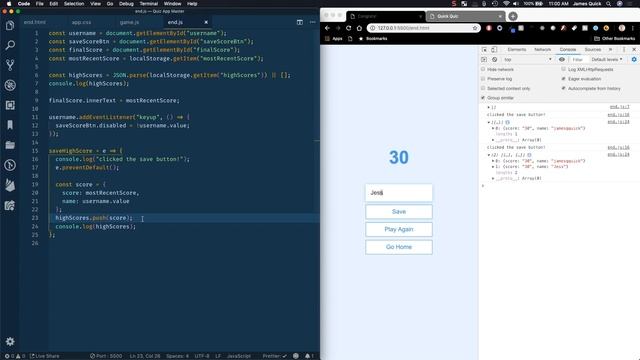Screen dimensions: 640x360
Task: Collapse the two-item array console entry
Action: pos(489,155)
